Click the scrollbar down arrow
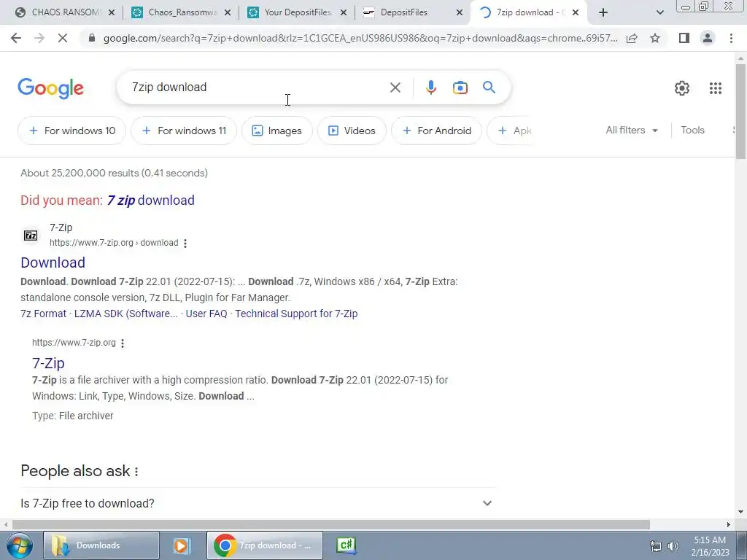The height and width of the screenshot is (560, 747). tap(740, 513)
